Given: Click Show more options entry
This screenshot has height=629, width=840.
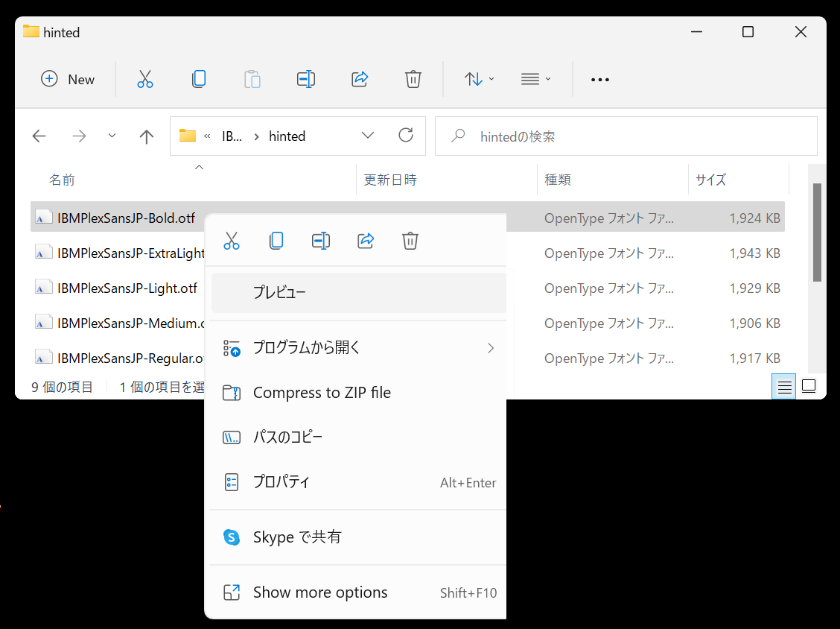Looking at the screenshot, I should point(359,592).
